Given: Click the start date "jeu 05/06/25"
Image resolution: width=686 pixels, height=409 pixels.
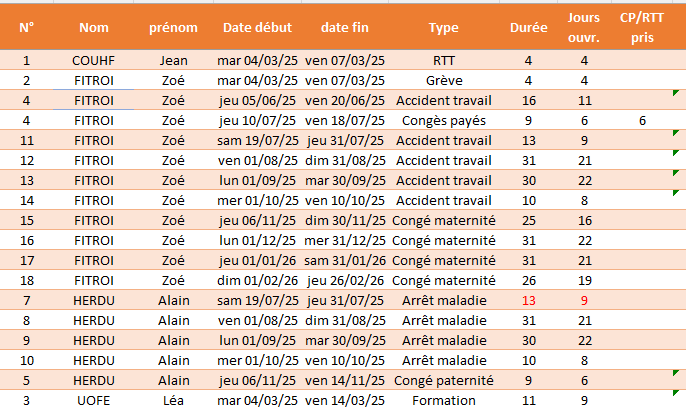Looking at the screenshot, I should pyautogui.click(x=257, y=100).
